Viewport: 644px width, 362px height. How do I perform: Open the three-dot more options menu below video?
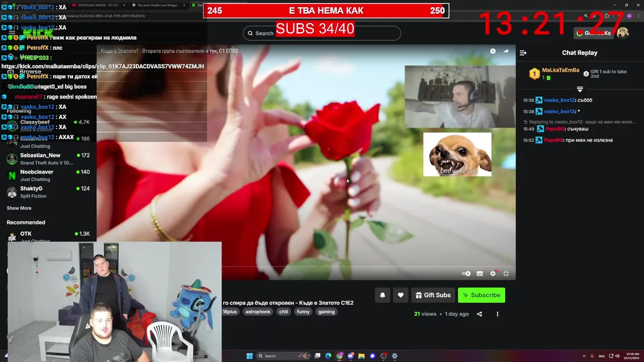click(498, 314)
